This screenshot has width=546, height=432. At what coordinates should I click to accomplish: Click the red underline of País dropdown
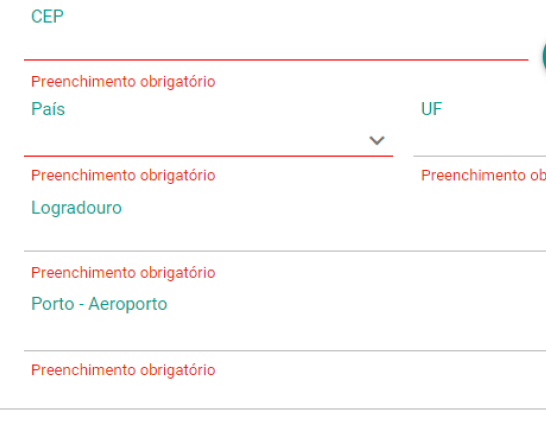click(x=208, y=156)
